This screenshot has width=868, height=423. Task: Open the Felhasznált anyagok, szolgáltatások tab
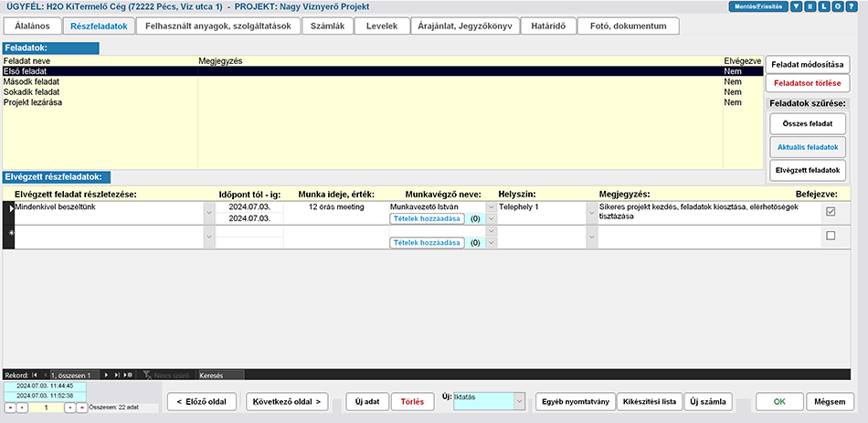(218, 26)
